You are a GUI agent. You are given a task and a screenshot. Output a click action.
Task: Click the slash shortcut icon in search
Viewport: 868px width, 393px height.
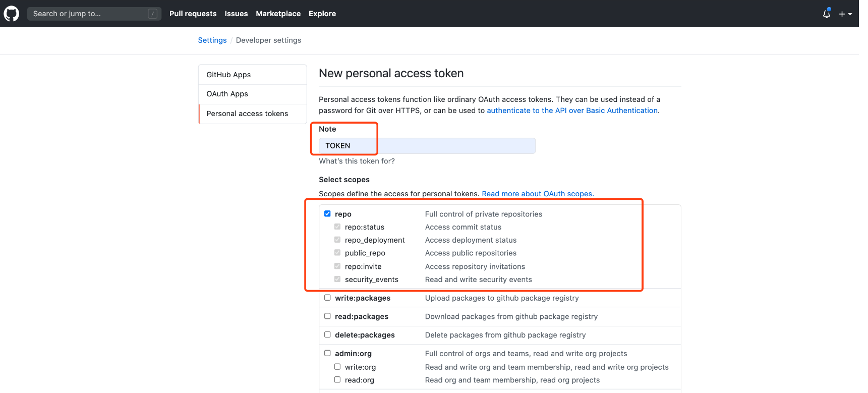click(x=152, y=14)
